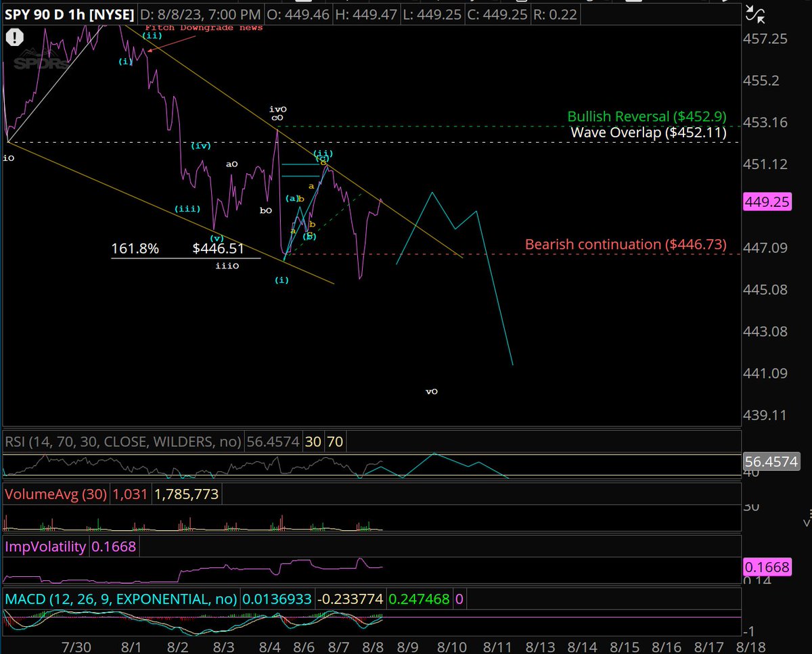
Task: Select the Bullish Reversal ($452.9) label
Action: pyautogui.click(x=647, y=117)
